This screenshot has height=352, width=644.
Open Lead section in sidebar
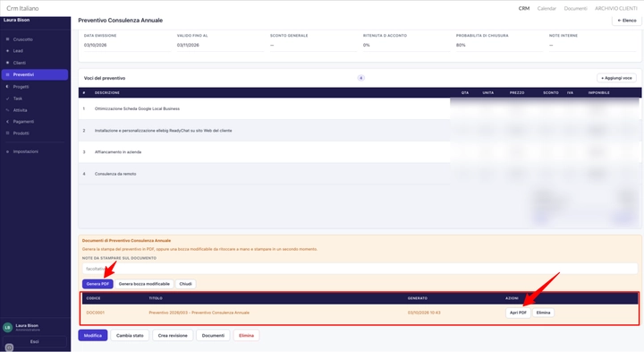(35, 51)
